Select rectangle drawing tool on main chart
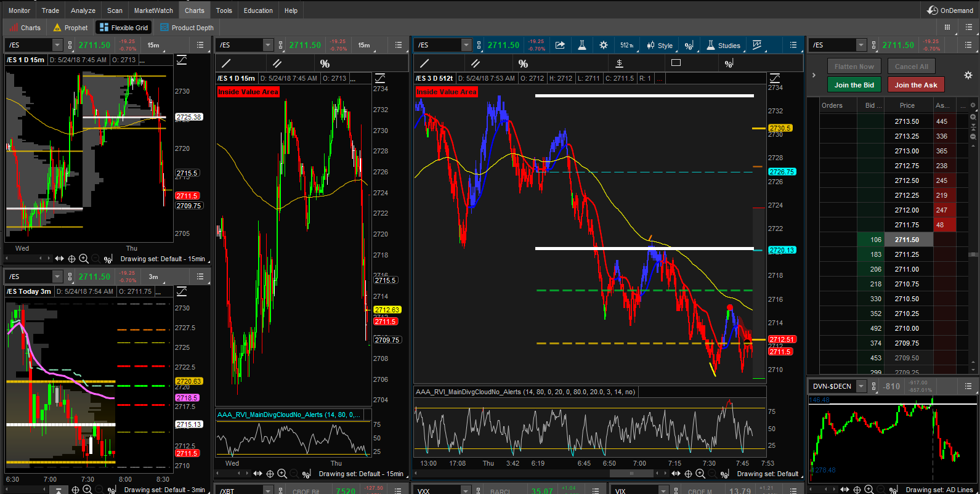980x494 pixels. click(676, 63)
